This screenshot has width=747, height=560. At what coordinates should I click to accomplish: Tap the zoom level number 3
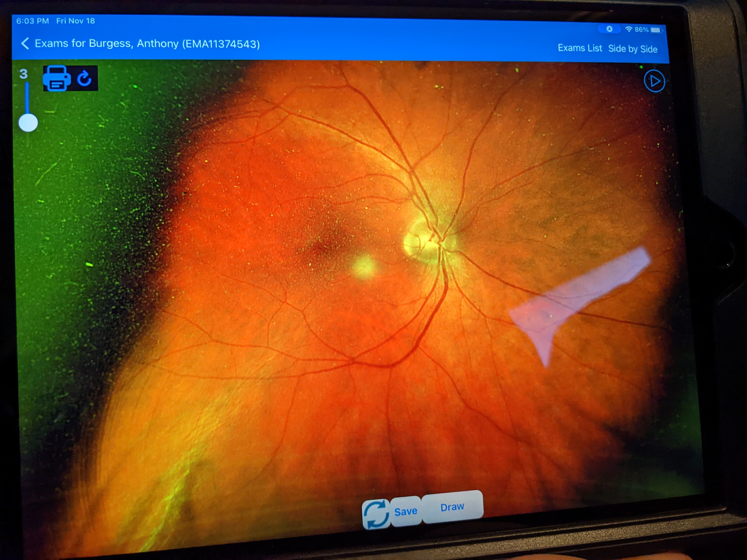(x=23, y=74)
